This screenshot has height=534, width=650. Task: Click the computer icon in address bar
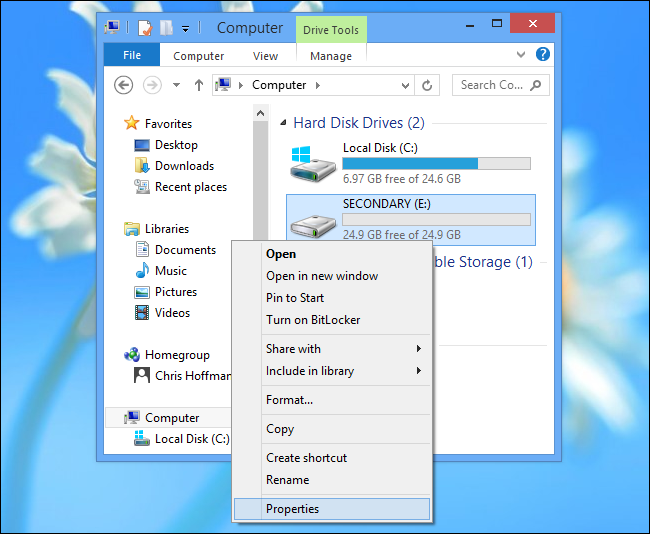click(x=223, y=85)
